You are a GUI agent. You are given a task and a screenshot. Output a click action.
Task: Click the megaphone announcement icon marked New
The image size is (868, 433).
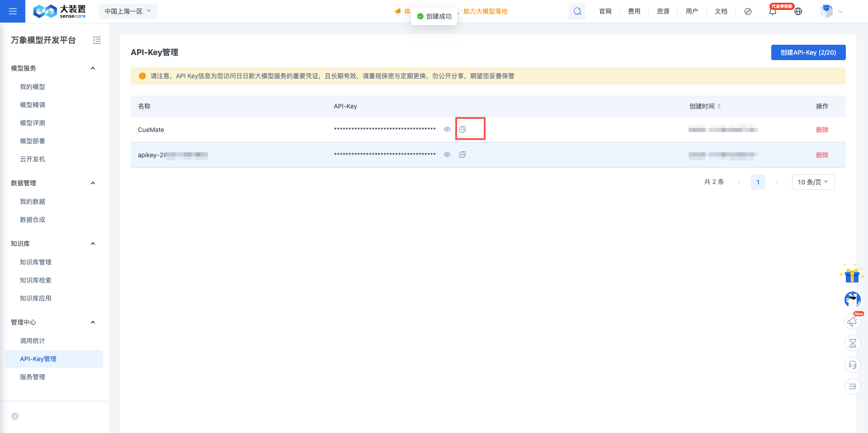tap(853, 321)
